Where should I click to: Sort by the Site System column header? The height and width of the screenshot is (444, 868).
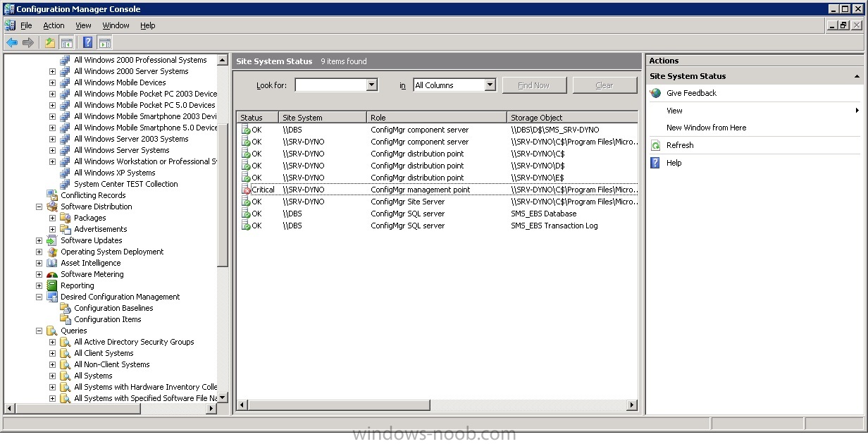(x=323, y=118)
